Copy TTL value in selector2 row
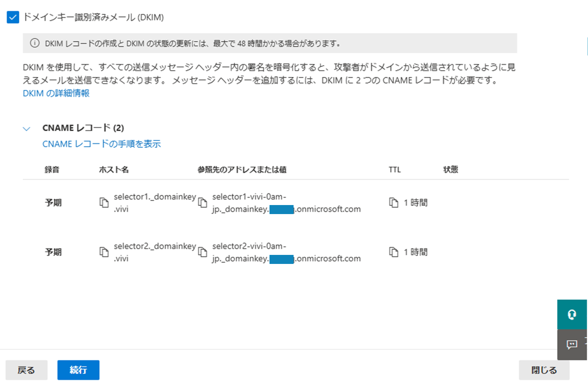Viewport: 588px width, 383px height. (393, 251)
